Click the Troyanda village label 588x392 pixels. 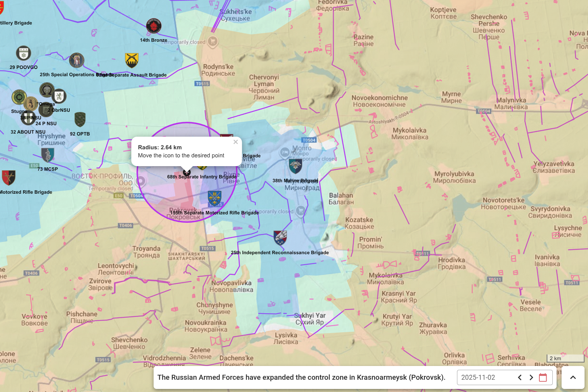pyautogui.click(x=146, y=252)
